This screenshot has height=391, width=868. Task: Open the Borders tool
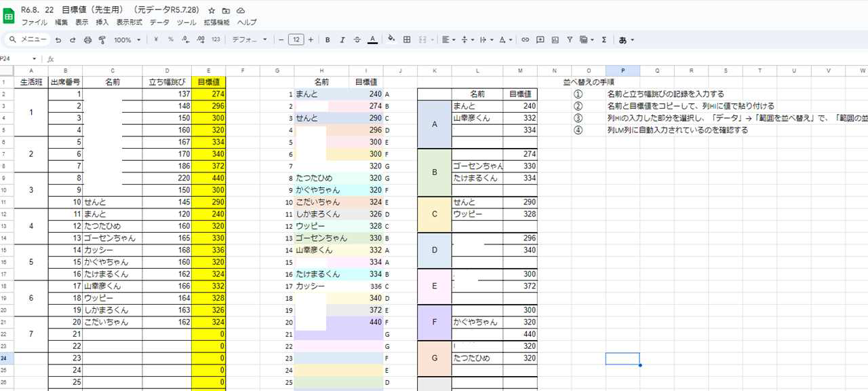(407, 40)
